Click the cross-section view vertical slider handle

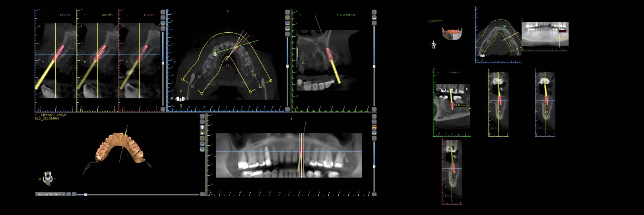(163, 63)
